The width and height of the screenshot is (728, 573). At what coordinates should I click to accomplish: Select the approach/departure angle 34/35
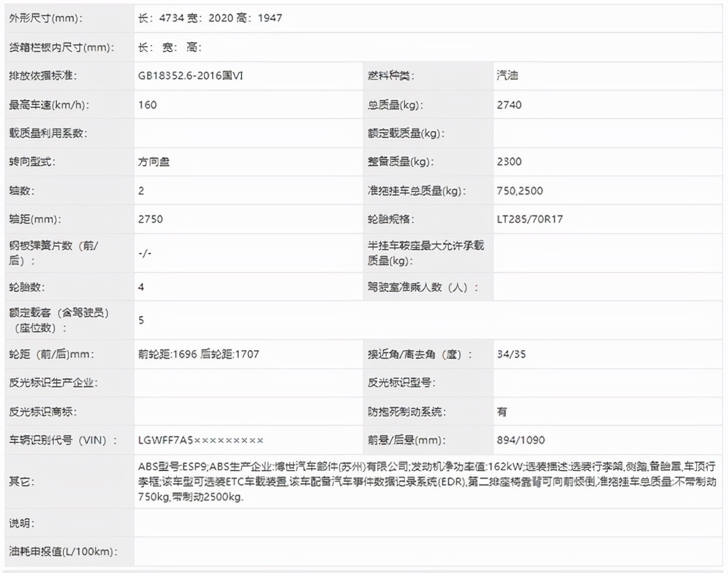[x=511, y=354]
